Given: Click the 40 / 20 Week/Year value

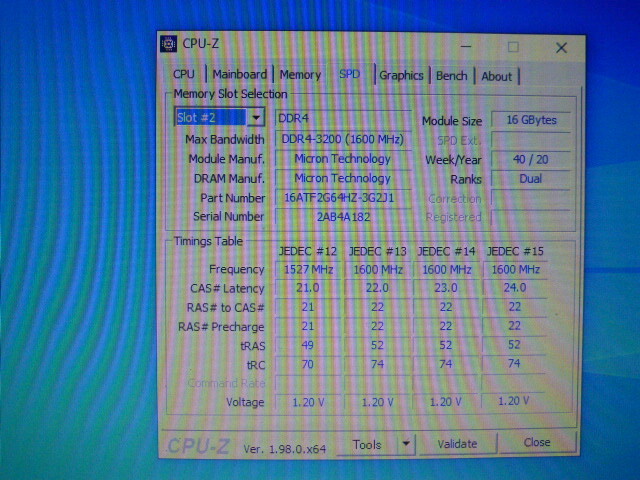Looking at the screenshot, I should coord(531,159).
